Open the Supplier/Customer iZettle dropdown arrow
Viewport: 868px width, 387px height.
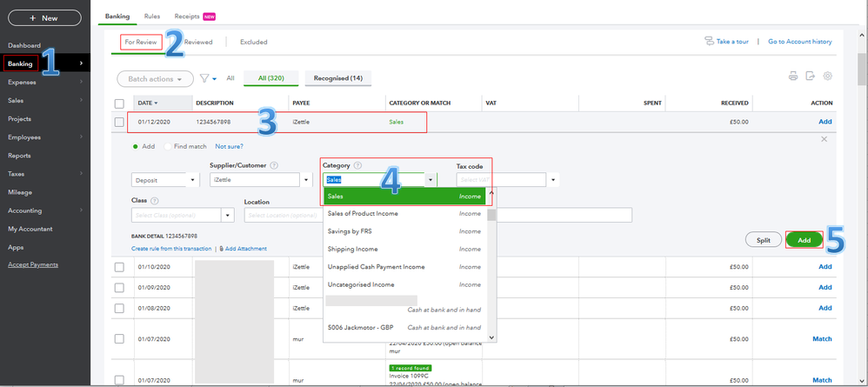307,180
